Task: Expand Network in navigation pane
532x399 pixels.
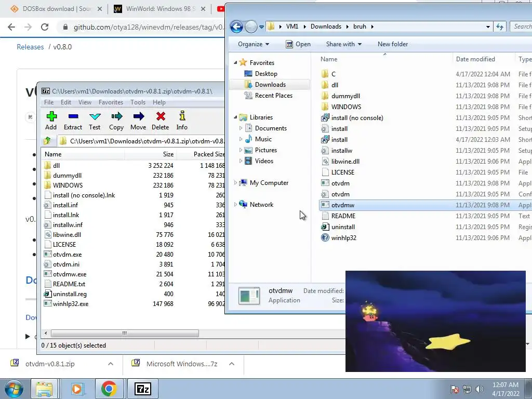Action: point(235,204)
